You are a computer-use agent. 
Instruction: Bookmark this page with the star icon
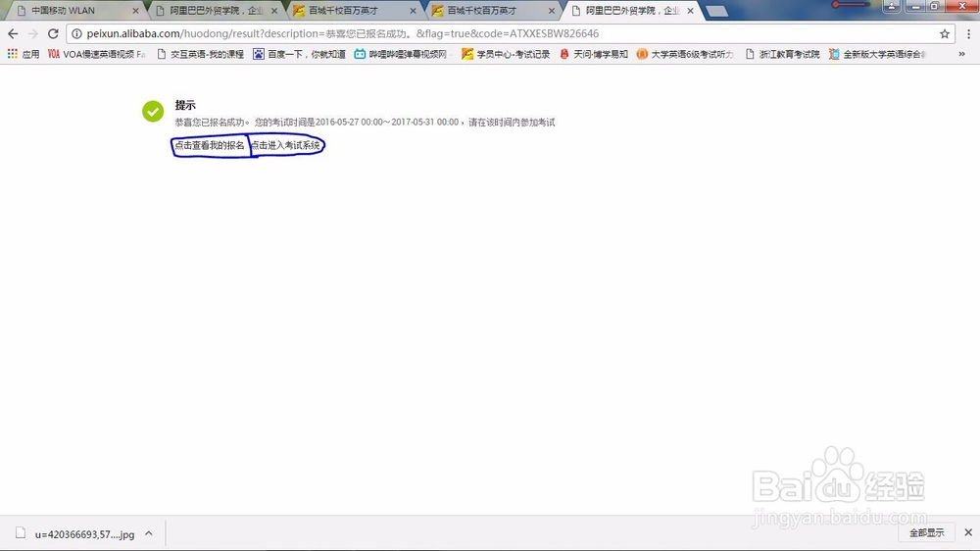point(945,33)
